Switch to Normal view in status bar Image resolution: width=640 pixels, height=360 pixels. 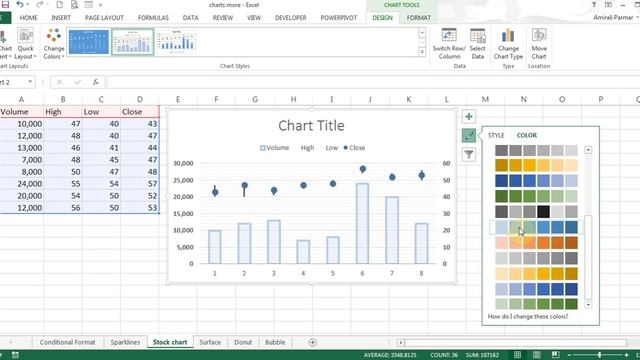(517, 355)
